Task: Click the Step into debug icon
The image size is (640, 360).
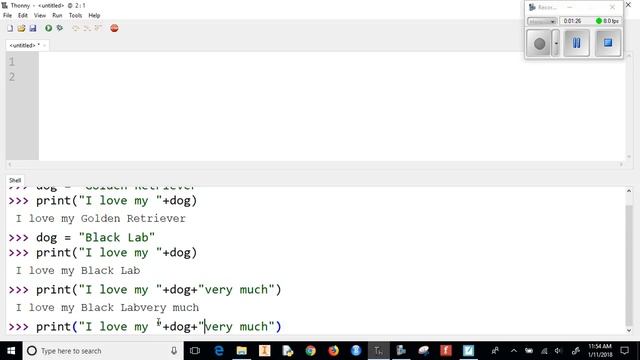Action: 87,28
